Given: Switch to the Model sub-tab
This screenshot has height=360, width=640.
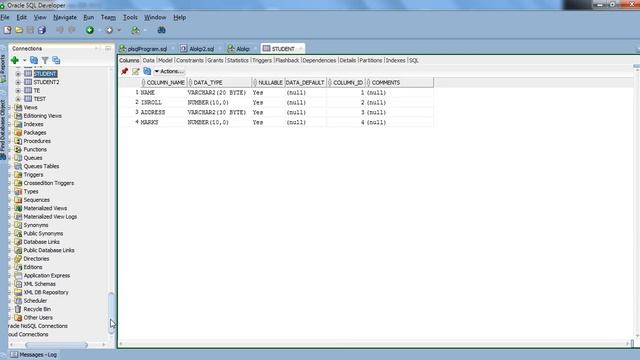Looking at the screenshot, I should tap(165, 60).
